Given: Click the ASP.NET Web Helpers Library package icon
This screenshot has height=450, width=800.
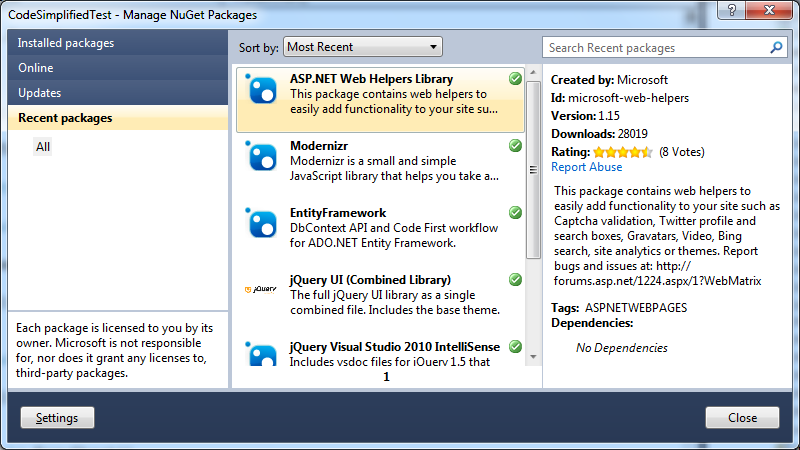Looking at the screenshot, I should pyautogui.click(x=262, y=89).
